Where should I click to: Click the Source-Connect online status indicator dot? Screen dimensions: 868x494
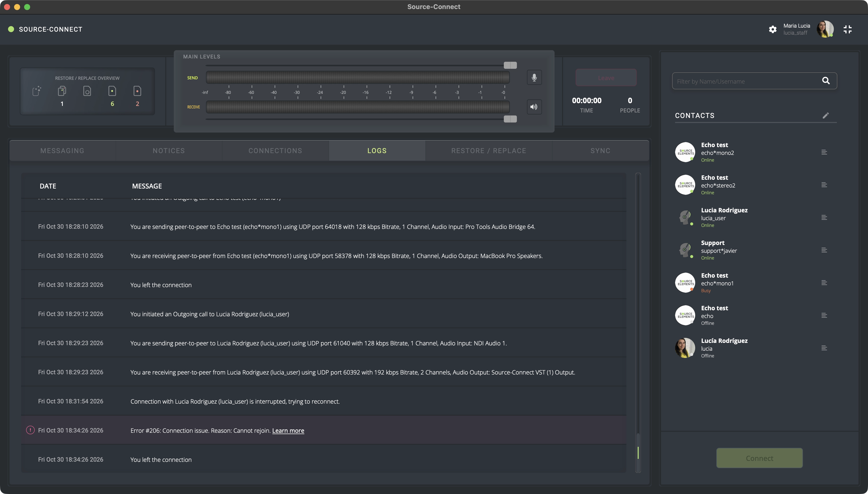[x=11, y=29]
